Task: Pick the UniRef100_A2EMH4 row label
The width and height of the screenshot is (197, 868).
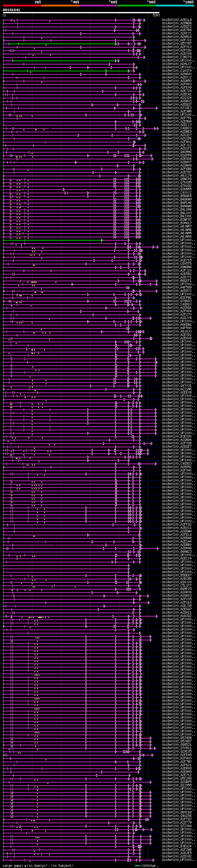Action: tap(177, 121)
